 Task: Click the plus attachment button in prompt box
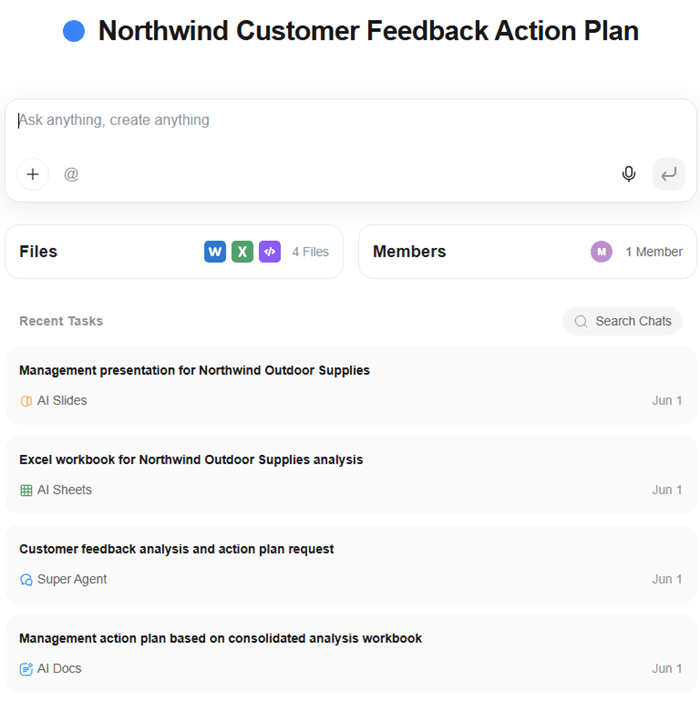[x=33, y=174]
